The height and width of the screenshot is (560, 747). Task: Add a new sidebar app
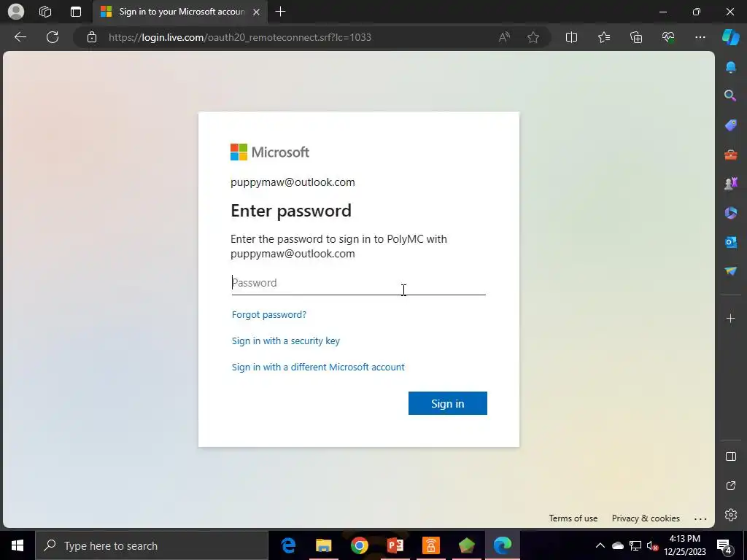pyautogui.click(x=730, y=319)
